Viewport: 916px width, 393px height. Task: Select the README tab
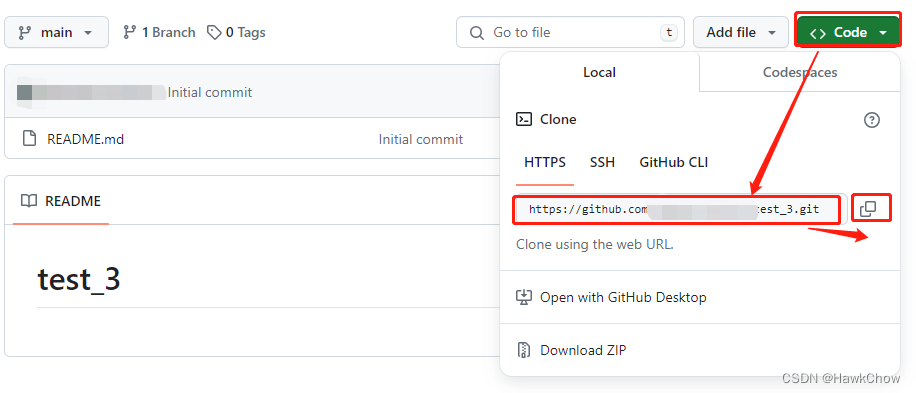pyautogui.click(x=61, y=201)
